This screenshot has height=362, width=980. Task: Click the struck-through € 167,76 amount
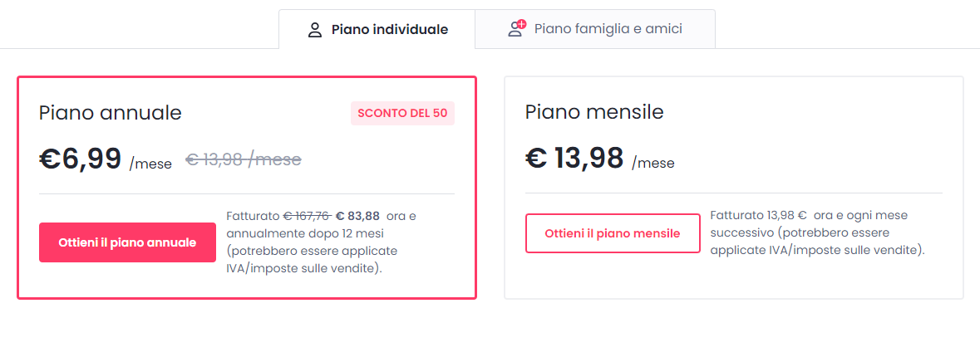pyautogui.click(x=307, y=217)
